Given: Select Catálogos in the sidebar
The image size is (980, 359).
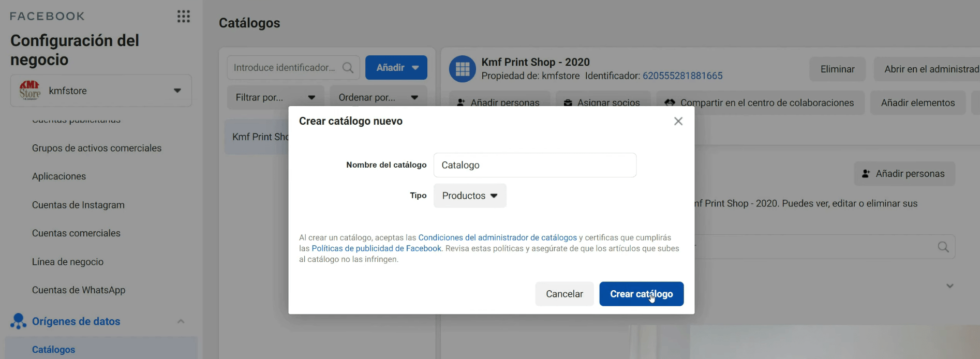Looking at the screenshot, I should [x=101, y=350].
